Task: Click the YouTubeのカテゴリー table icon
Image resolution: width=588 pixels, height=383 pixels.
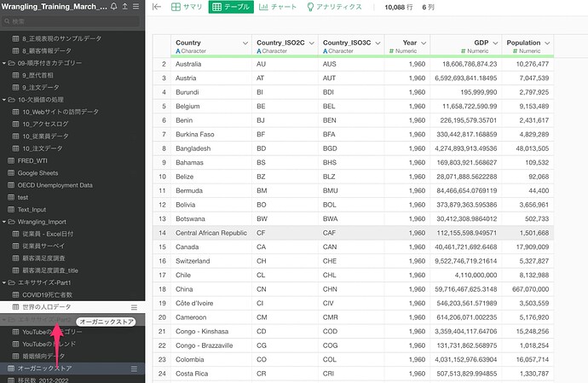Action: pos(15,332)
